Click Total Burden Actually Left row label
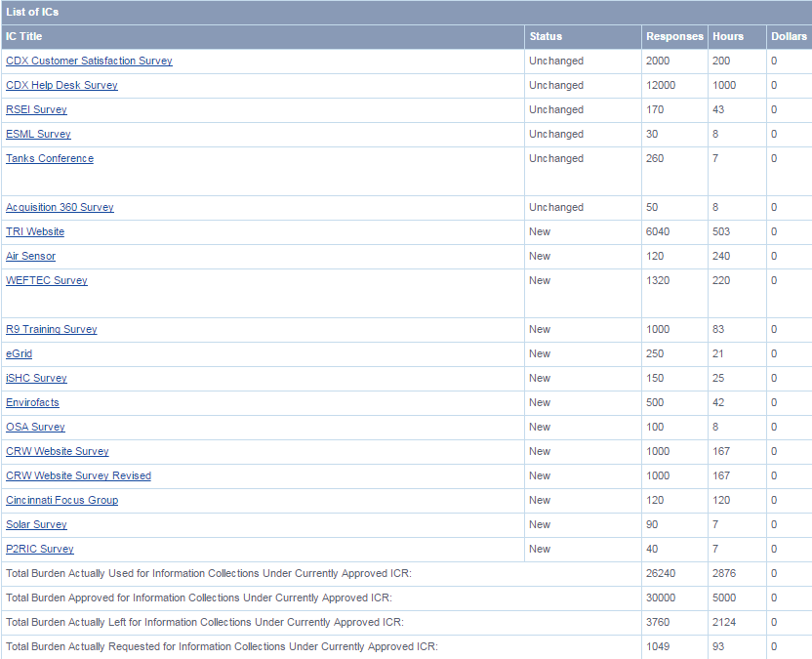 [x=205, y=622]
